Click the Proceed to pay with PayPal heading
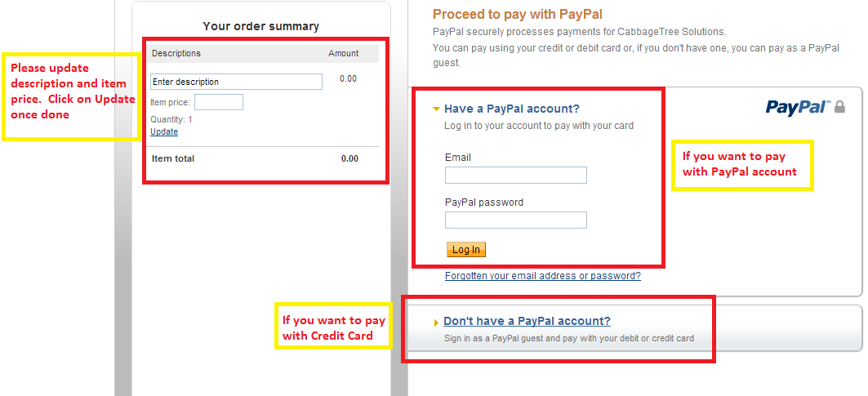 click(x=518, y=14)
